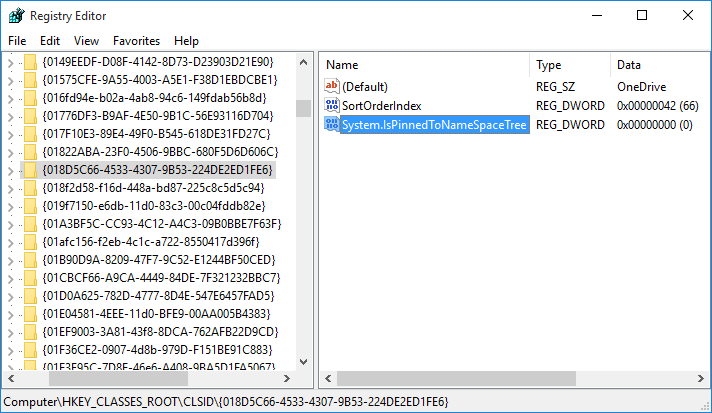Click the status bar registry path
The image size is (712, 413).
[x=226, y=402]
